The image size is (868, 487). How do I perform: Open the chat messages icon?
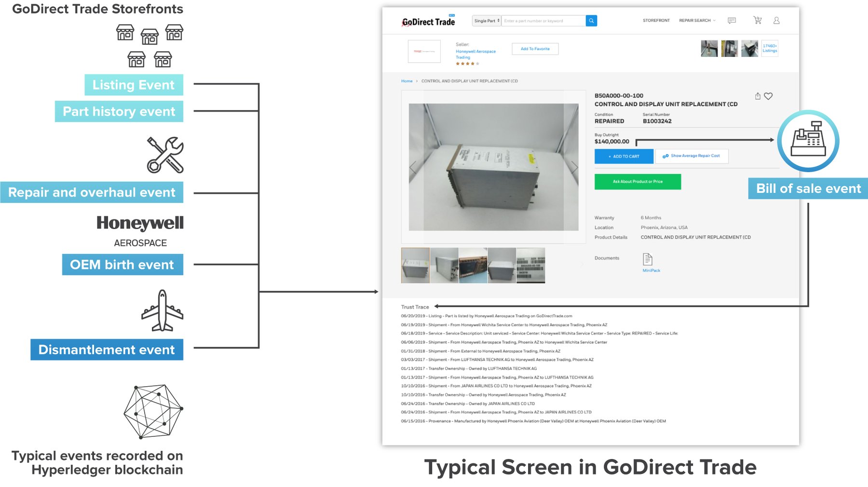(732, 21)
